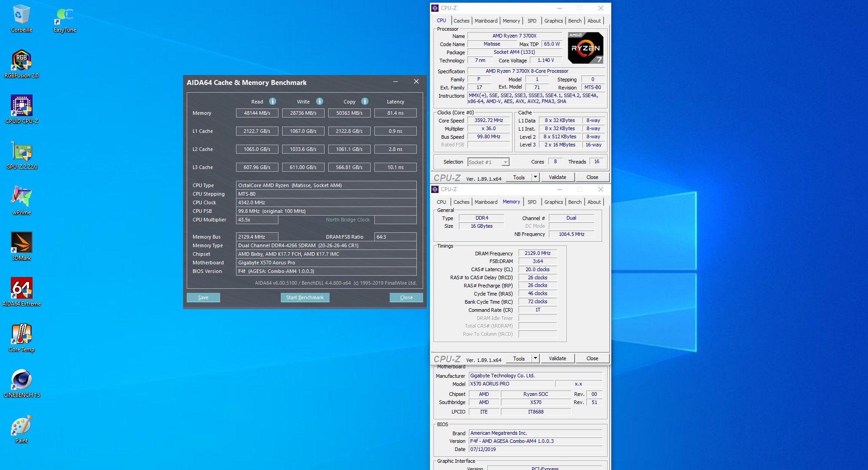Close the AIDA64 Cache & Memory Benchmark window
Image resolution: width=868 pixels, height=470 pixels.
click(x=416, y=82)
